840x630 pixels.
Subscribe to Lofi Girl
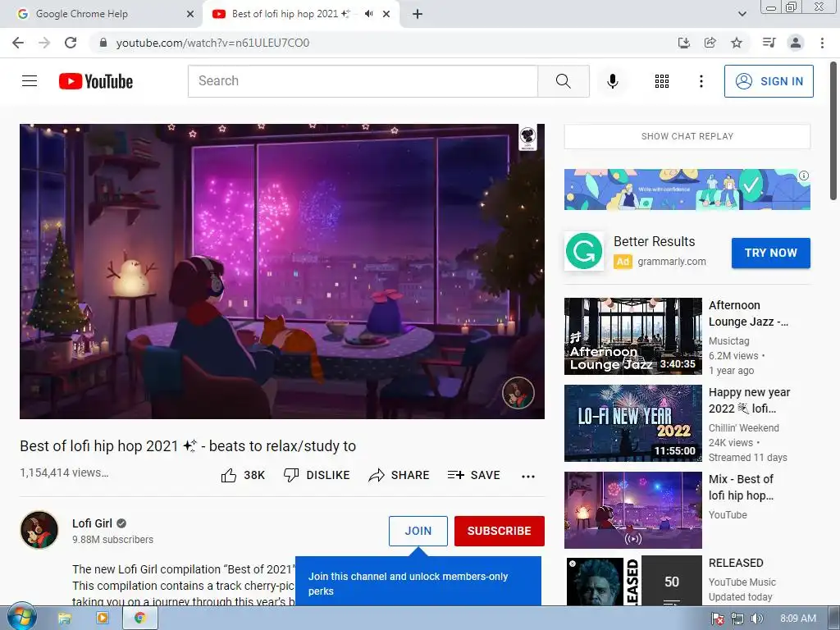pyautogui.click(x=500, y=531)
